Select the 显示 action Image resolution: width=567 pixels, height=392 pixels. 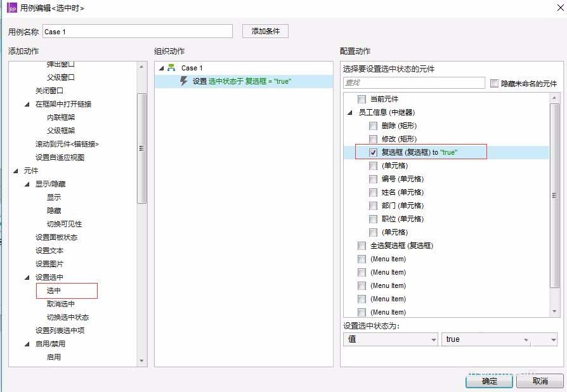click(x=53, y=197)
